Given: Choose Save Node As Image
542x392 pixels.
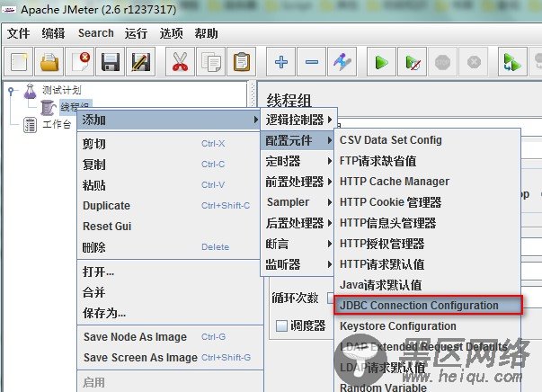Looking at the screenshot, I should (x=168, y=336).
